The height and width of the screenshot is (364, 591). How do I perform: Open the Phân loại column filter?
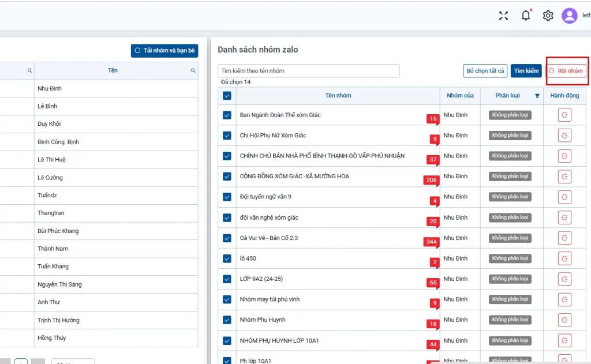tap(537, 96)
